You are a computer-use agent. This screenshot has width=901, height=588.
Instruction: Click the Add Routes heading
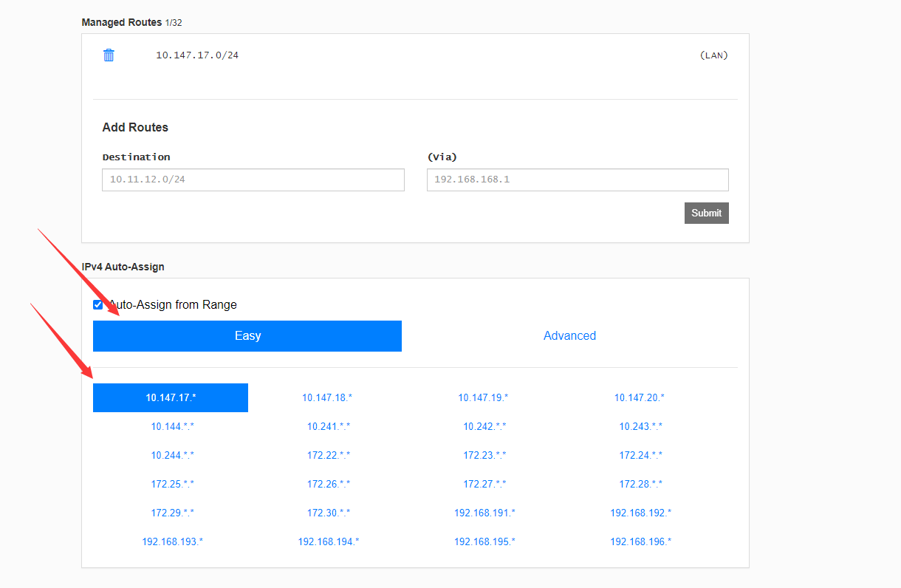click(x=135, y=127)
